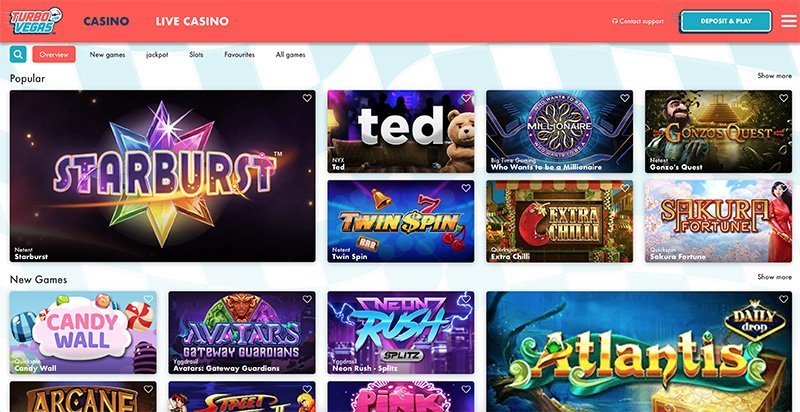The image size is (800, 412).
Task: Toggle the heart on the Ted tile
Action: [x=466, y=98]
